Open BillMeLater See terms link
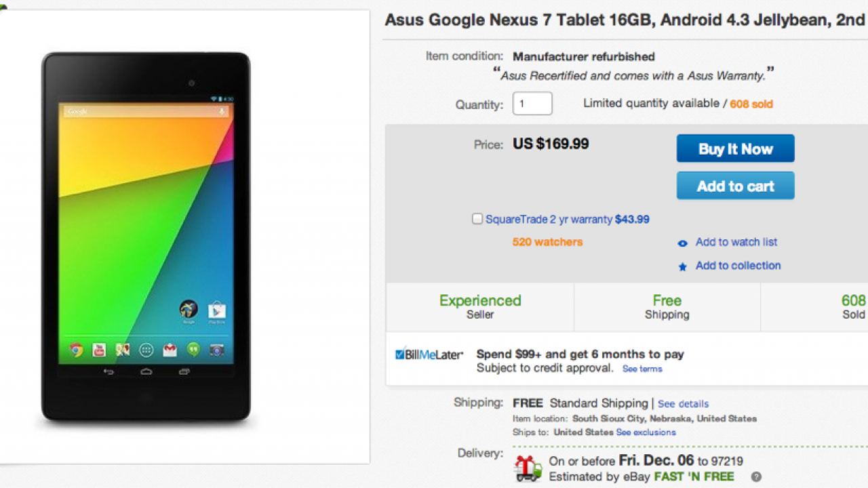The height and width of the screenshot is (488, 868). coord(642,369)
